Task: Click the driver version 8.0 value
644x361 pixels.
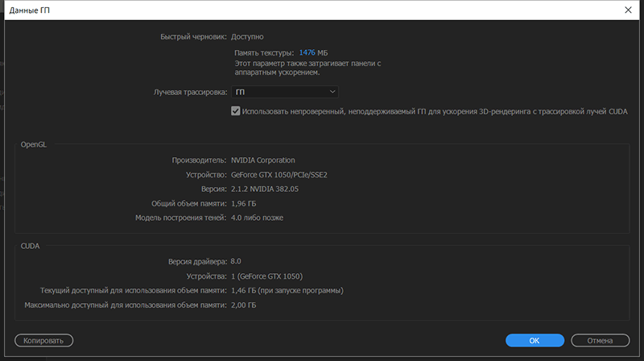Action: point(236,262)
